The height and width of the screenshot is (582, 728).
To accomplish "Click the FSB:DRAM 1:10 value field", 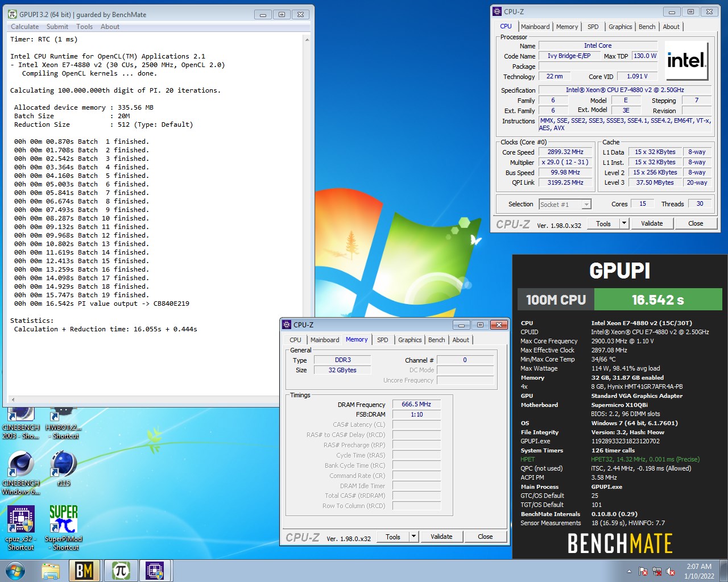I will click(416, 415).
